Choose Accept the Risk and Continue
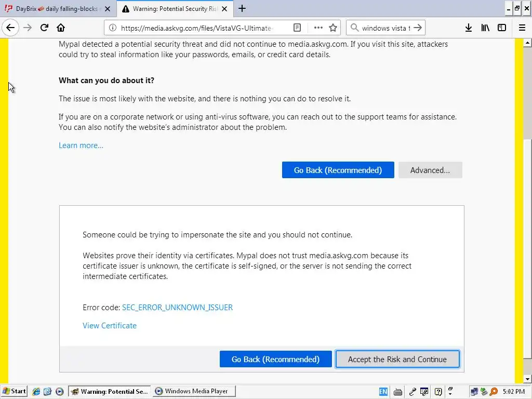Image resolution: width=532 pixels, height=399 pixels. click(x=397, y=359)
